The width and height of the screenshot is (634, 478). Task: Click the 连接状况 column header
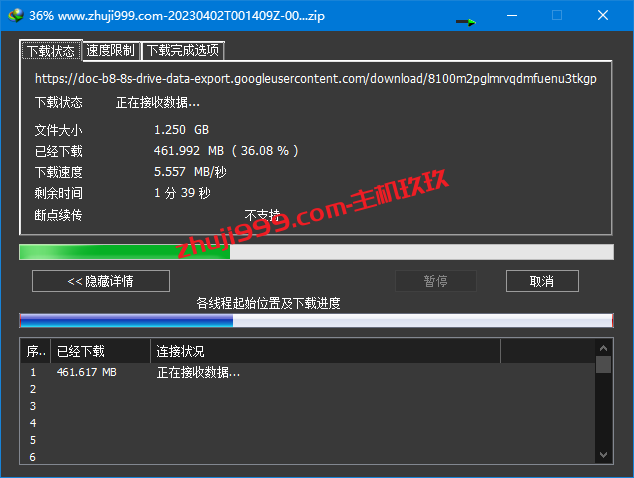(325, 351)
